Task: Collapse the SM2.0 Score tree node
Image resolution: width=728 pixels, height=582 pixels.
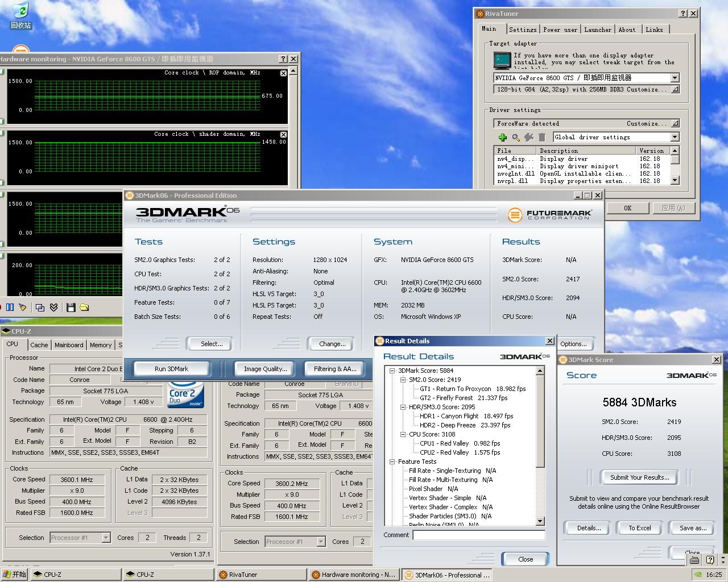Action: point(403,380)
